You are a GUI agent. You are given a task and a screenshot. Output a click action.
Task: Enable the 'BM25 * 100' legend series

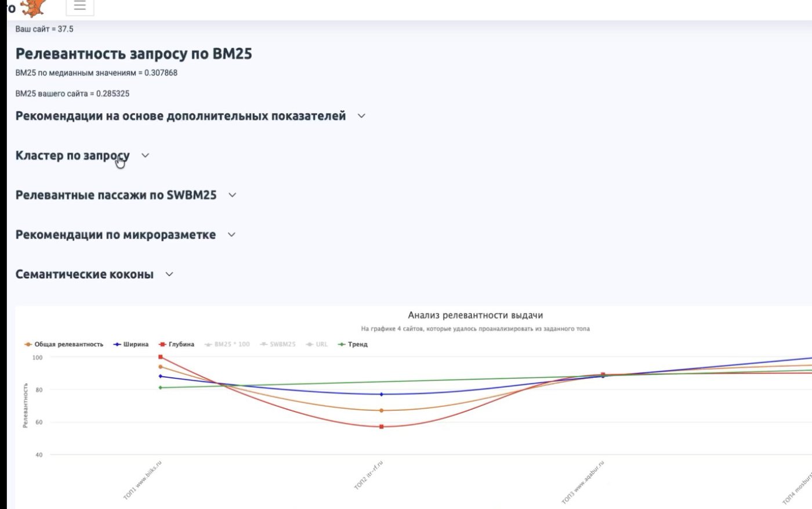[227, 344]
